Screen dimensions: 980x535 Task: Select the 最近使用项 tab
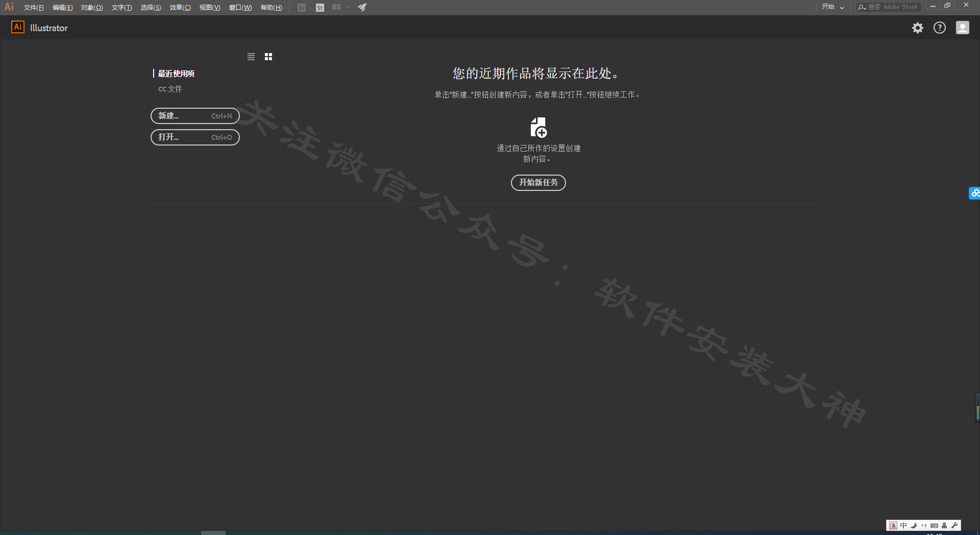pyautogui.click(x=176, y=74)
